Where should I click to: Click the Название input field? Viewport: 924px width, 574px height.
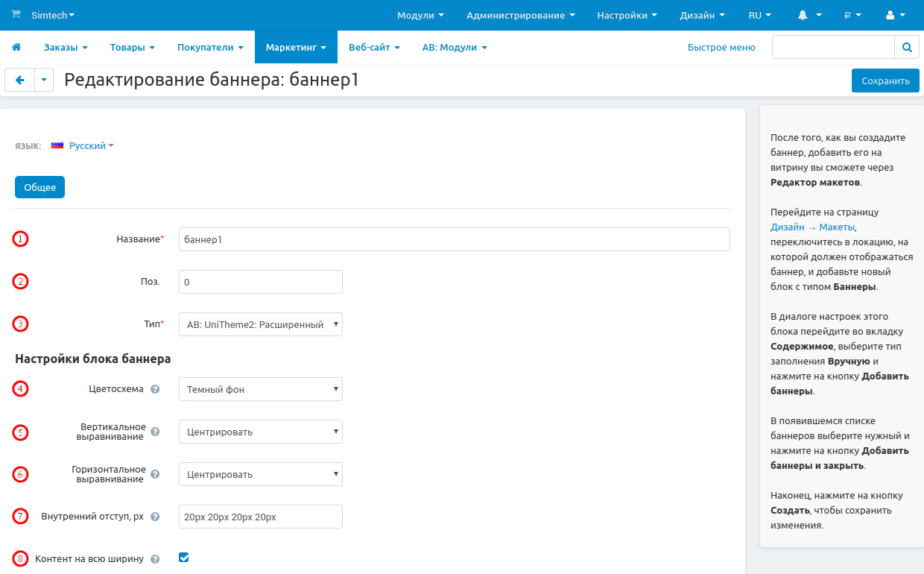(x=454, y=239)
